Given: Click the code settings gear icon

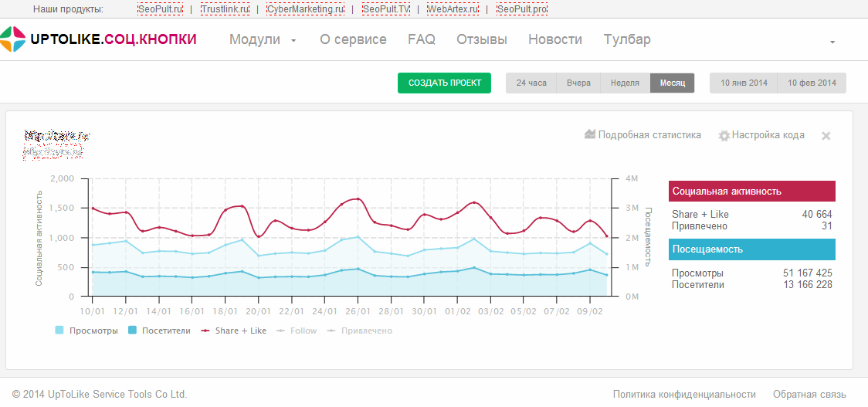Looking at the screenshot, I should pyautogui.click(x=724, y=135).
